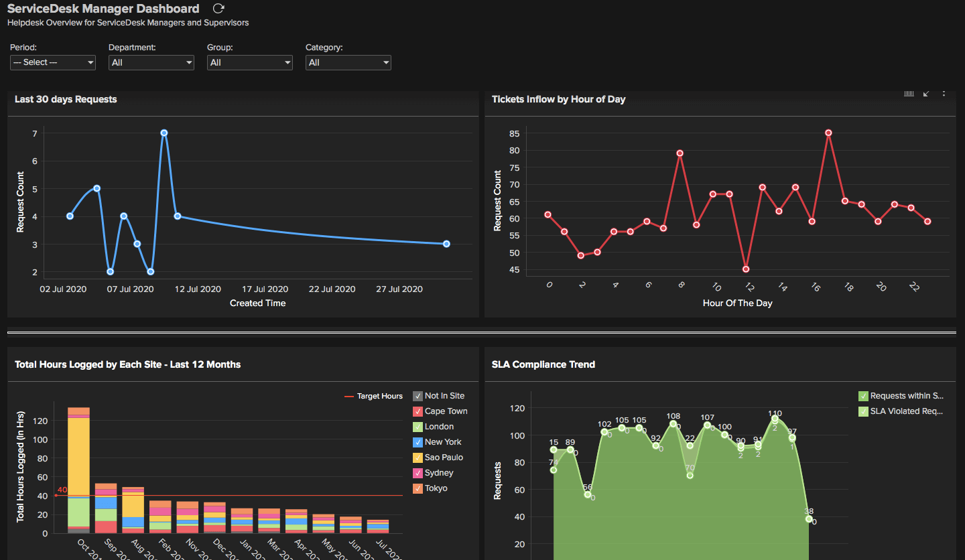Toggle SLA Violated Requests legend checkbox

click(x=863, y=411)
